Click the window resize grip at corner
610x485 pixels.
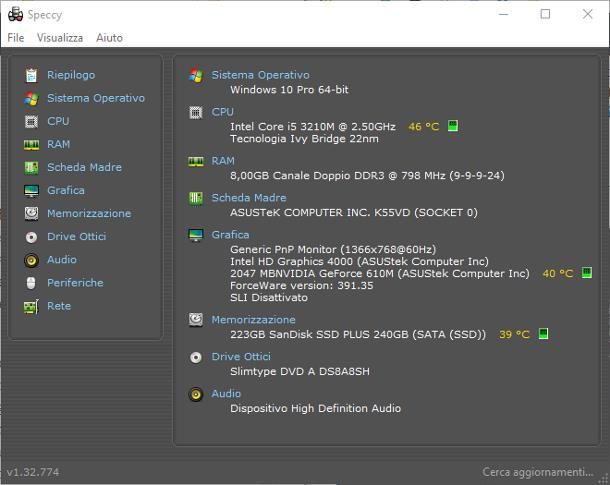click(604, 479)
